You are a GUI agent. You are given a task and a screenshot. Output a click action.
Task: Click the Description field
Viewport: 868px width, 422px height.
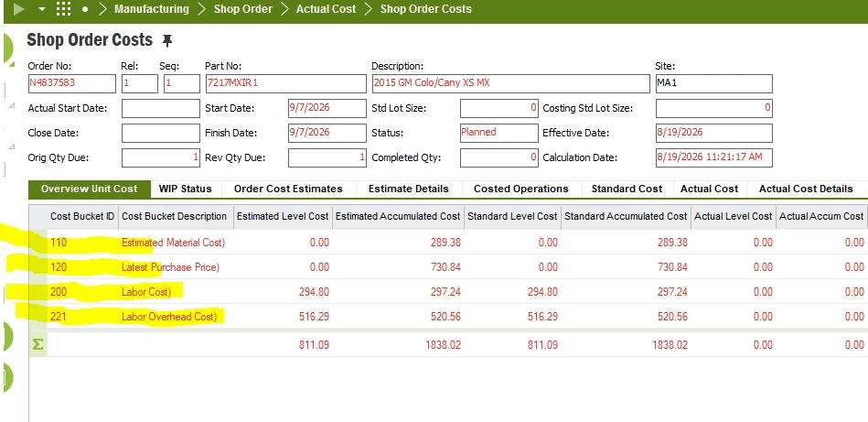510,83
